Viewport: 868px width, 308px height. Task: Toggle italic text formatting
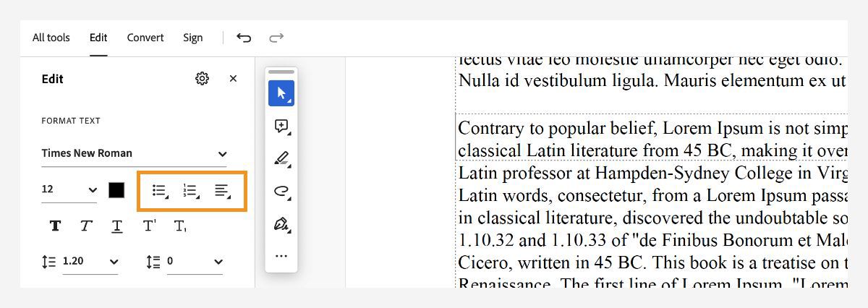(85, 226)
